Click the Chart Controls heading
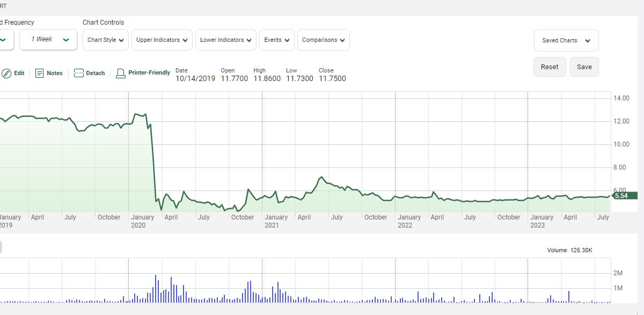The width and height of the screenshot is (644, 315). (103, 22)
